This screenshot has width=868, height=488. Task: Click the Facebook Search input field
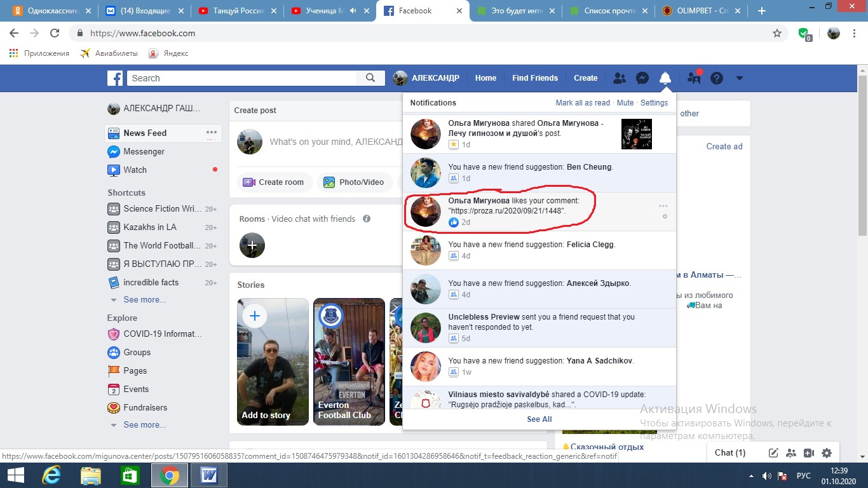242,78
